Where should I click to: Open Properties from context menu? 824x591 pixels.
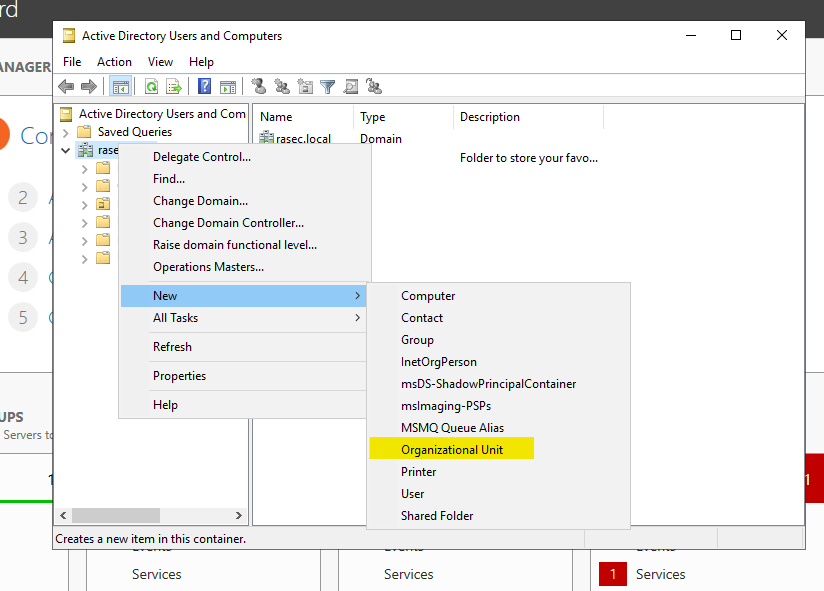243,376
